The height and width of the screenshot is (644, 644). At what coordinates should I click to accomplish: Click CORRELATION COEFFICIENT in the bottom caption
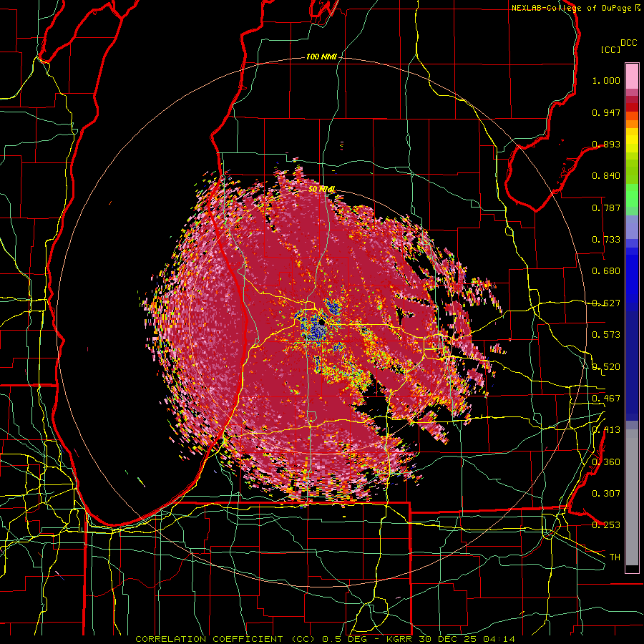(x=209, y=639)
